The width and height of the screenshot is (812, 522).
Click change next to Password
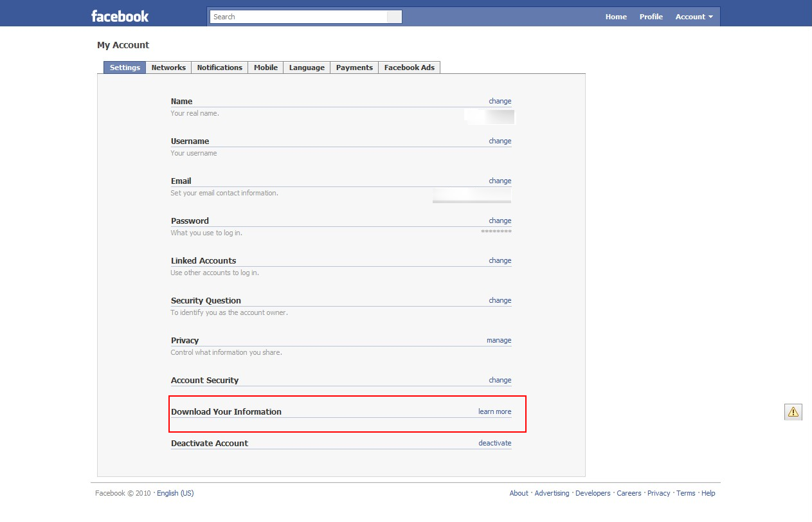[x=500, y=221]
